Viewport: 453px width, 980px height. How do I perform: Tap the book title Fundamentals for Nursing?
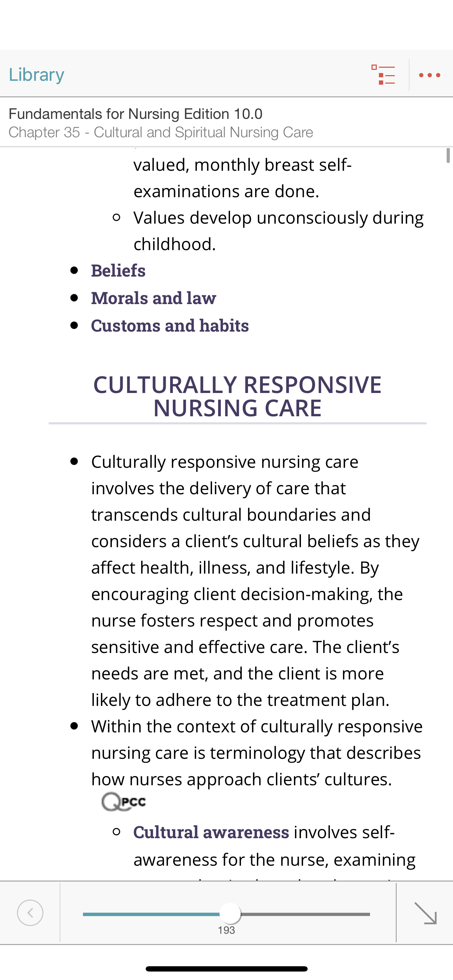pyautogui.click(x=135, y=114)
